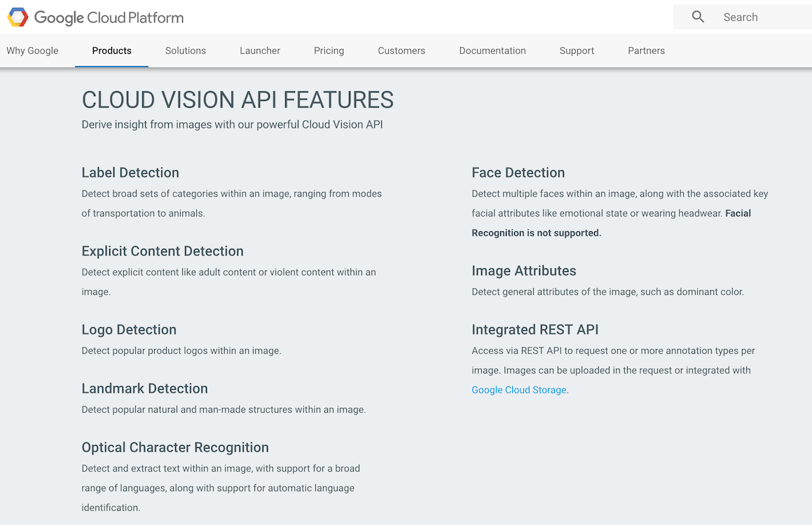The height and width of the screenshot is (525, 812).
Task: Click the Optical Character Recognition heading
Action: [175, 447]
